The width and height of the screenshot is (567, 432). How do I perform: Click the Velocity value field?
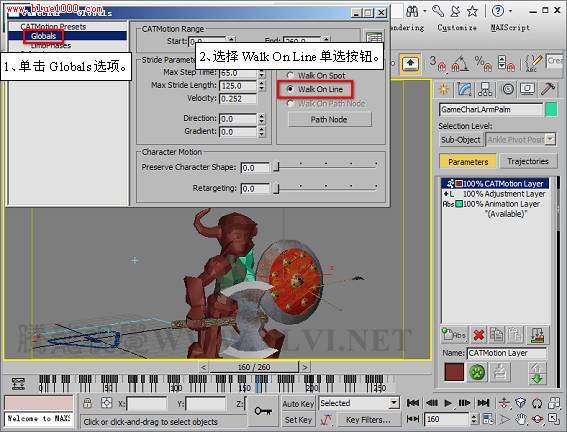click(238, 99)
